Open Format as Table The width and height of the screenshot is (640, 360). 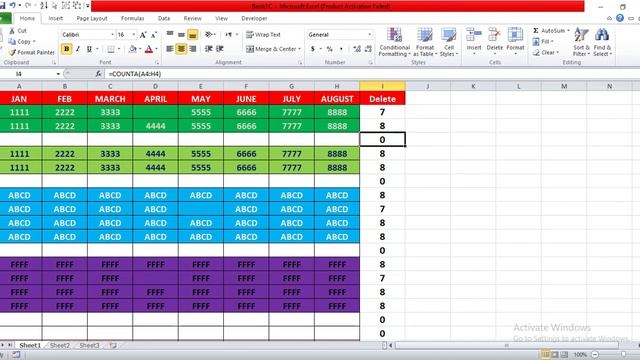425,42
